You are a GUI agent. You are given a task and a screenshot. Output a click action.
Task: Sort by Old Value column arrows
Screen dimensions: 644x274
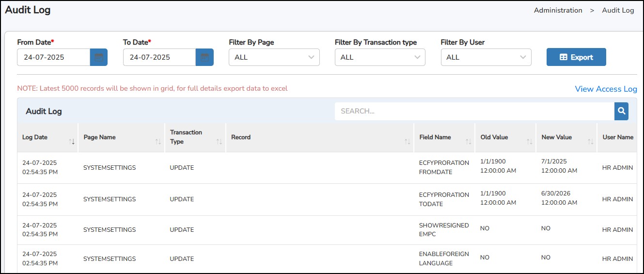pyautogui.click(x=529, y=142)
